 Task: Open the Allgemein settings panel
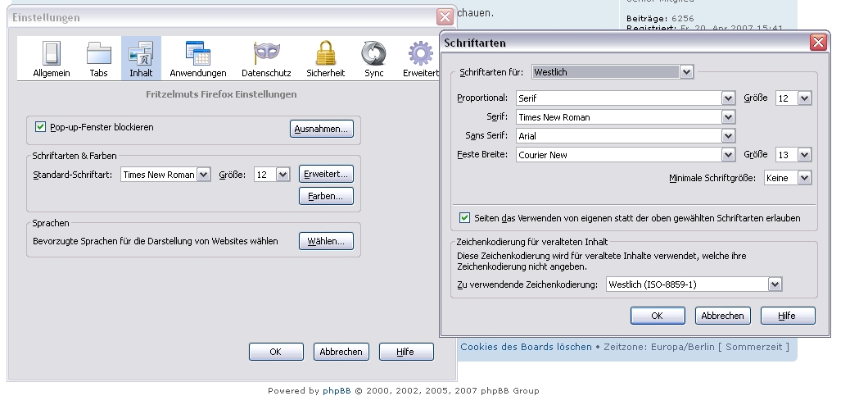pos(52,59)
